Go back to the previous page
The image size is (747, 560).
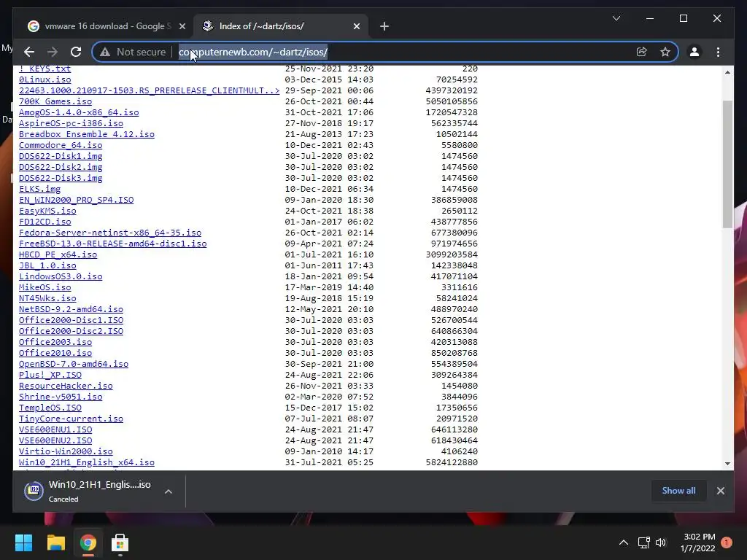29,52
